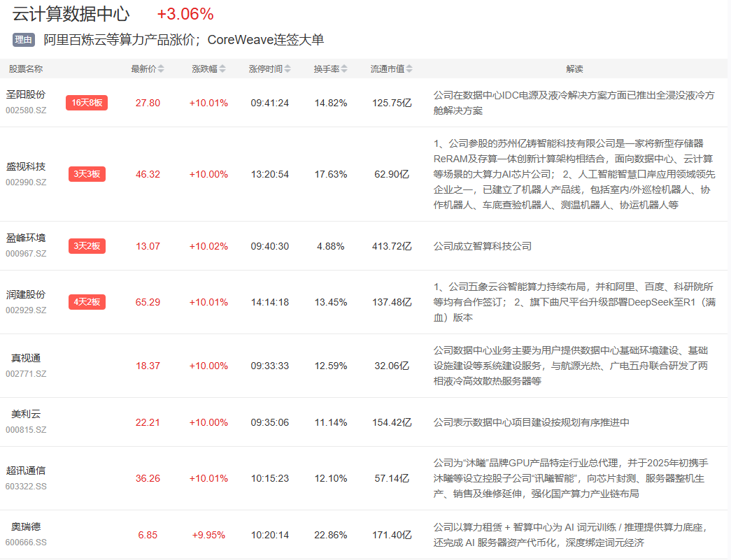Viewport: 731px width, 560px height.
Task: Sort the table by 流通市值 arrows
Action: click(409, 69)
